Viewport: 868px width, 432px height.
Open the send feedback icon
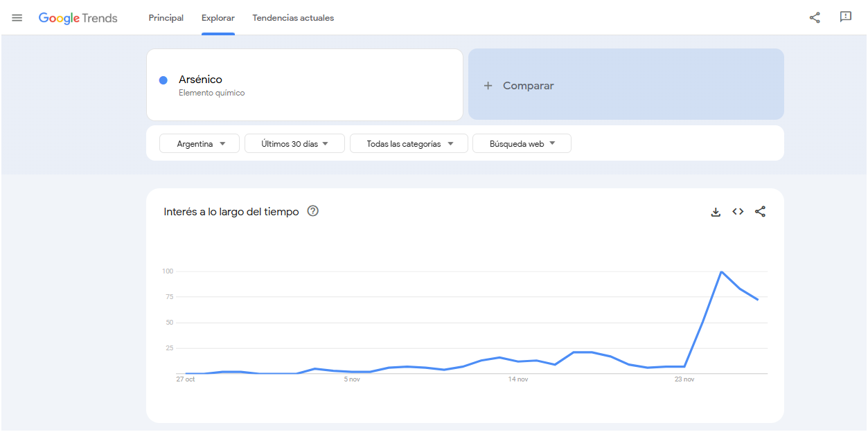coord(845,17)
